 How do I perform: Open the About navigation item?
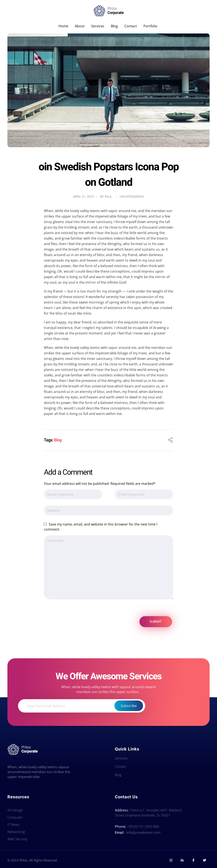coord(79,26)
